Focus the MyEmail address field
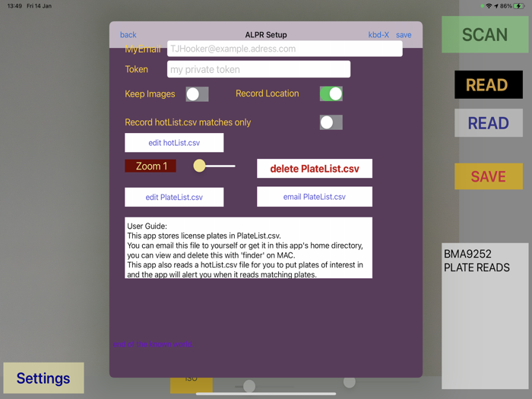This screenshot has height=399, width=532. click(285, 49)
